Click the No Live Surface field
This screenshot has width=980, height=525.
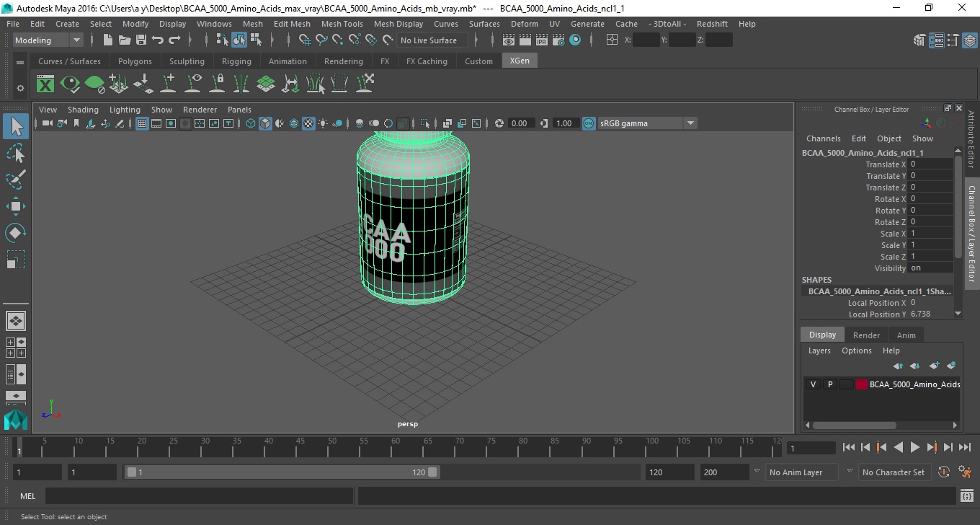point(432,40)
